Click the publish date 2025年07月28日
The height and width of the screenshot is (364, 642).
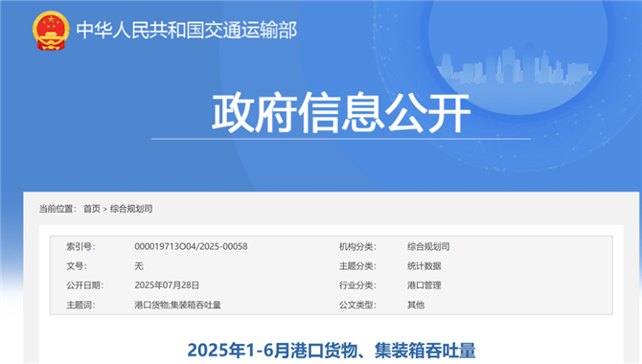167,285
